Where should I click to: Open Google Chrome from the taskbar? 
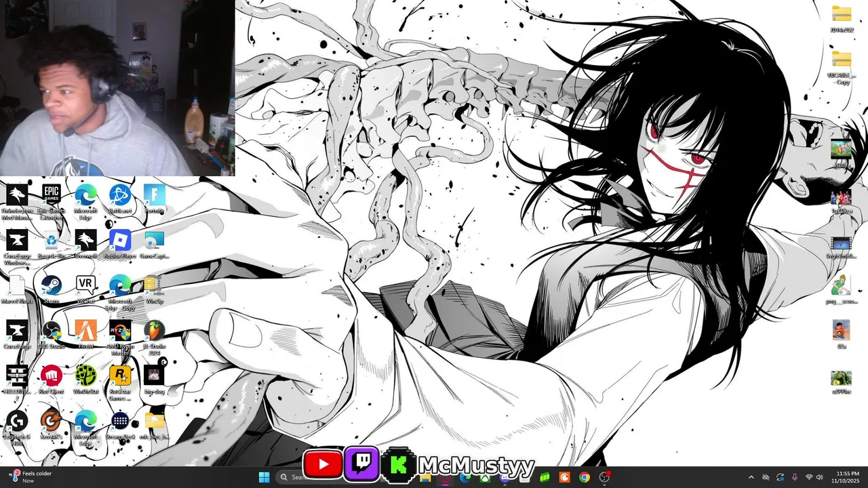[x=585, y=477]
